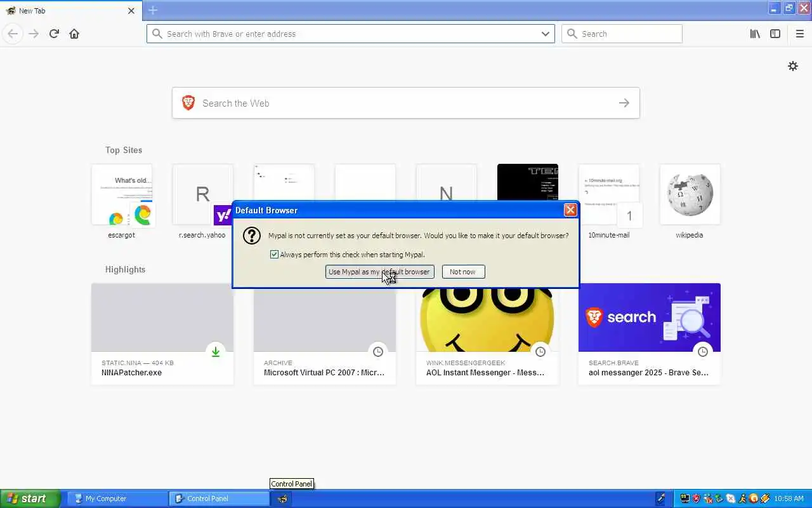Open the AOL Instant Messenger highlight card
The image size is (812, 508).
point(487,337)
